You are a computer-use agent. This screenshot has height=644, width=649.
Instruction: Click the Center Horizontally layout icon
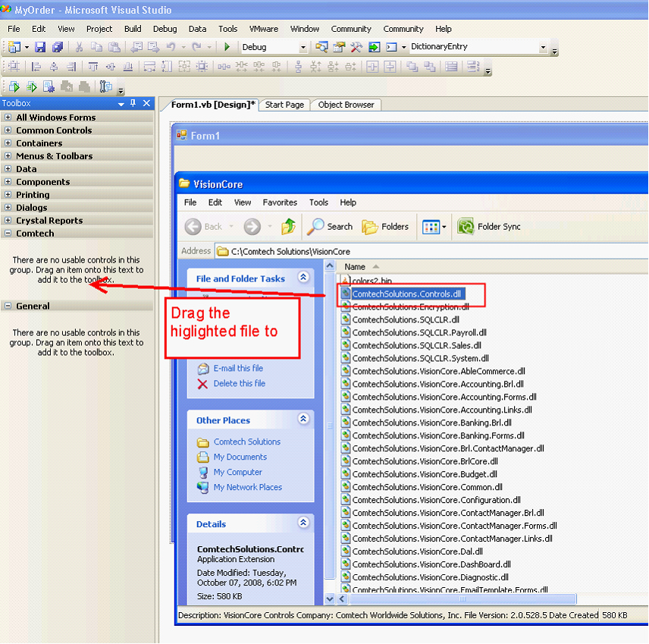[372, 67]
